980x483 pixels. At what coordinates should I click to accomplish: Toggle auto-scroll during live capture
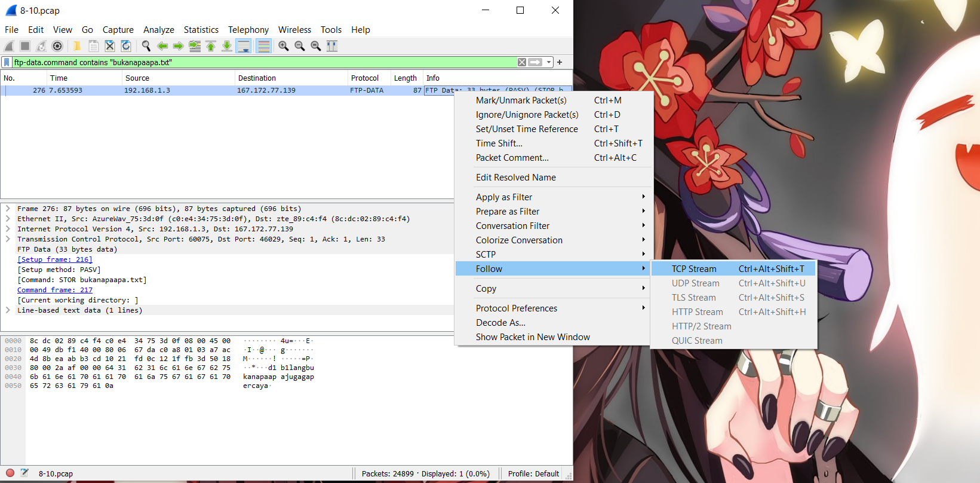point(244,46)
